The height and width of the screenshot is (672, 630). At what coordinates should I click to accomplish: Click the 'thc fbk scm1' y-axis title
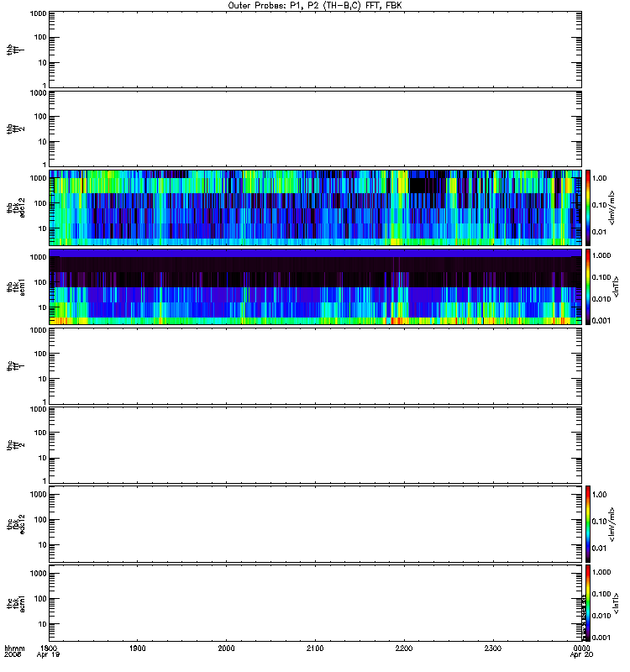coord(15,603)
